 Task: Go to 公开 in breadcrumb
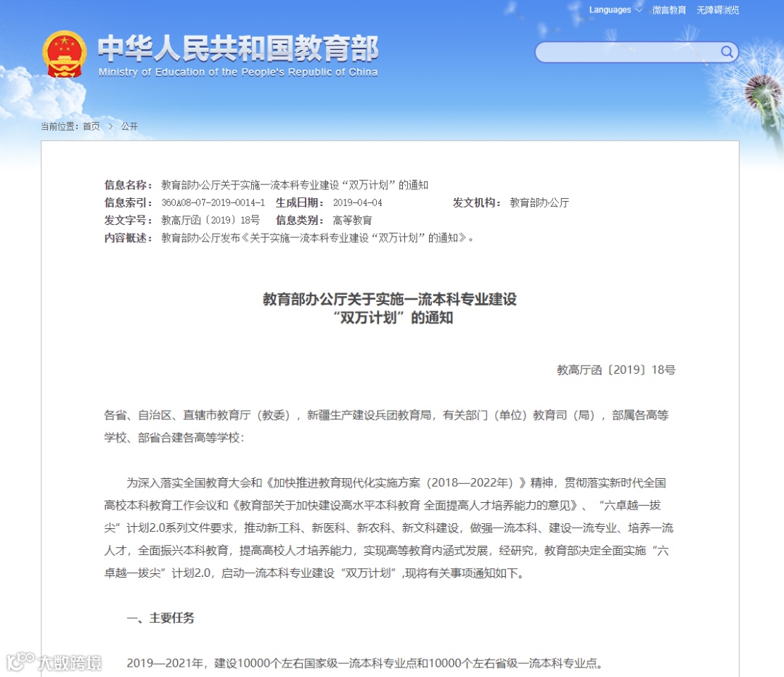[129, 126]
